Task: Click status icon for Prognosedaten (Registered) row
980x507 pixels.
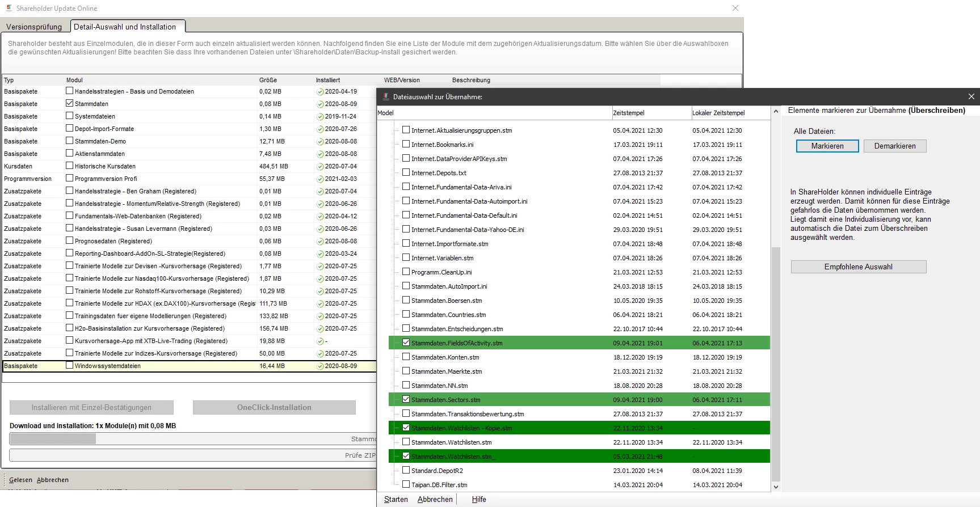Action: click(x=320, y=242)
